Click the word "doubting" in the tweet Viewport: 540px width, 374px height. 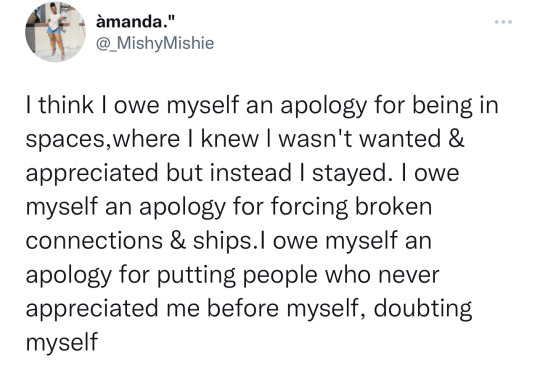tap(423, 309)
